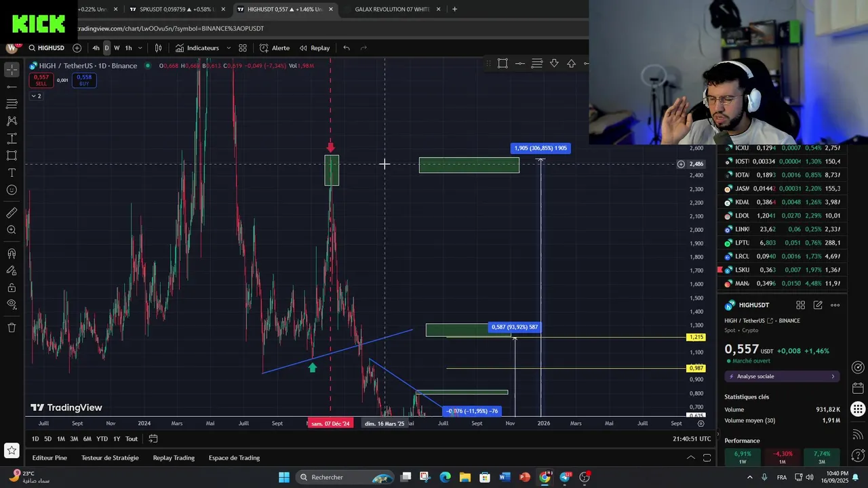
Task: Open HIGHUSDT more options three dots
Action: point(835,305)
